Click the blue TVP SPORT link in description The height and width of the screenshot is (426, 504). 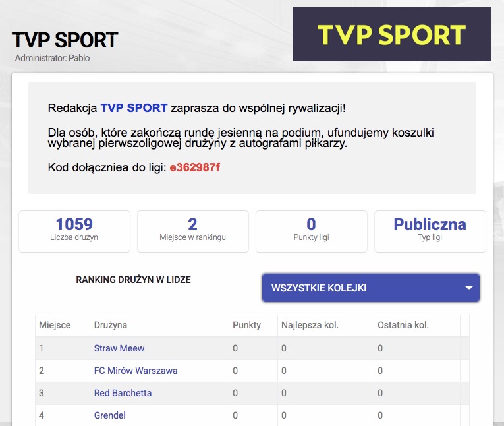[x=134, y=107]
